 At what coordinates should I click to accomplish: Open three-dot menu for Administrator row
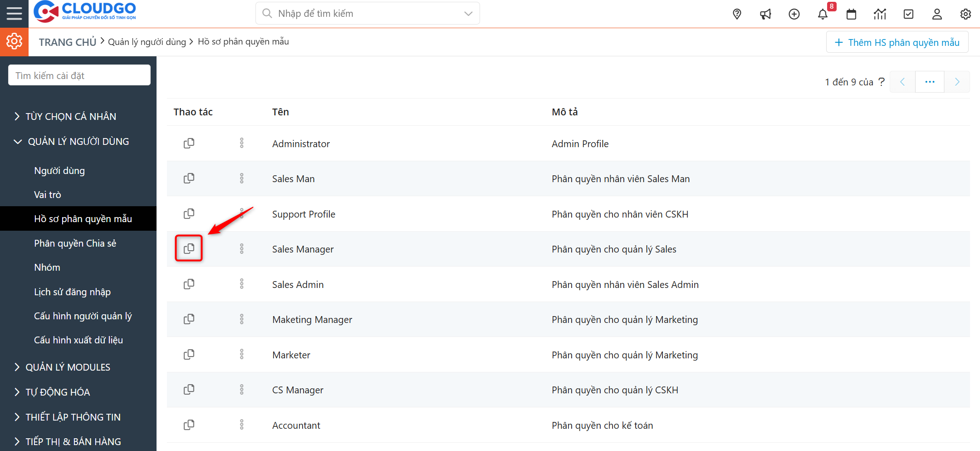pos(241,143)
